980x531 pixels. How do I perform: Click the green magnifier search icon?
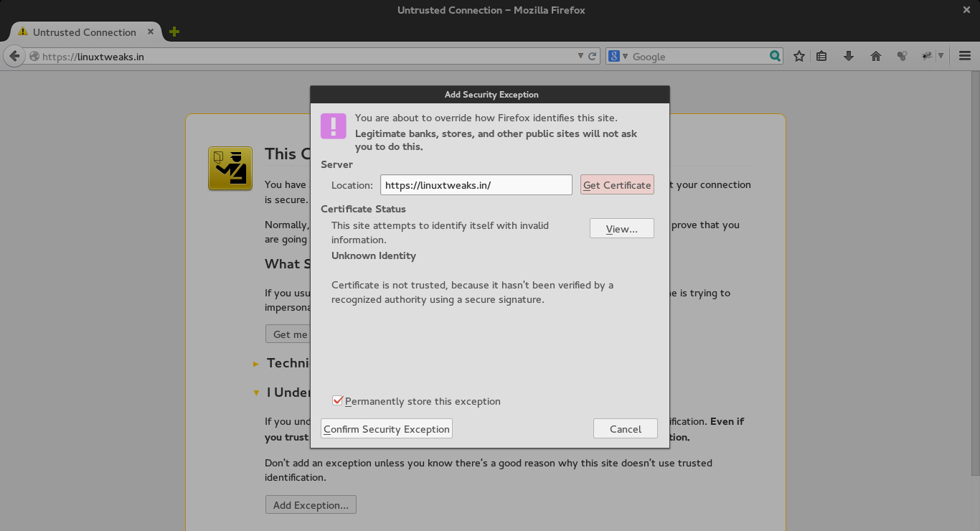775,56
